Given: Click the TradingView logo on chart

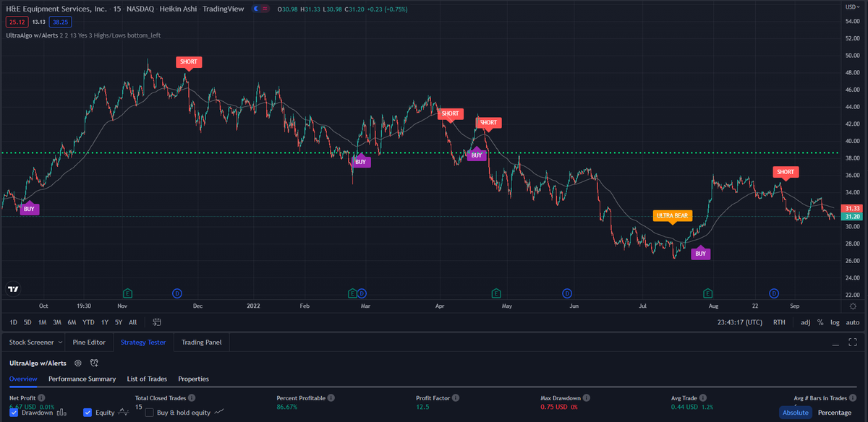Looking at the screenshot, I should 13,289.
